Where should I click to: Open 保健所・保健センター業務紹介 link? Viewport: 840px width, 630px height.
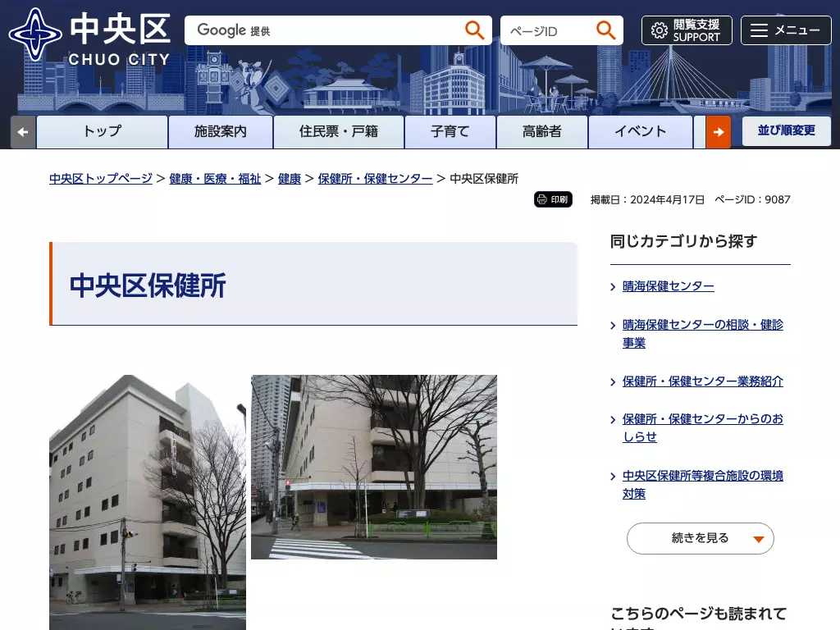(702, 381)
